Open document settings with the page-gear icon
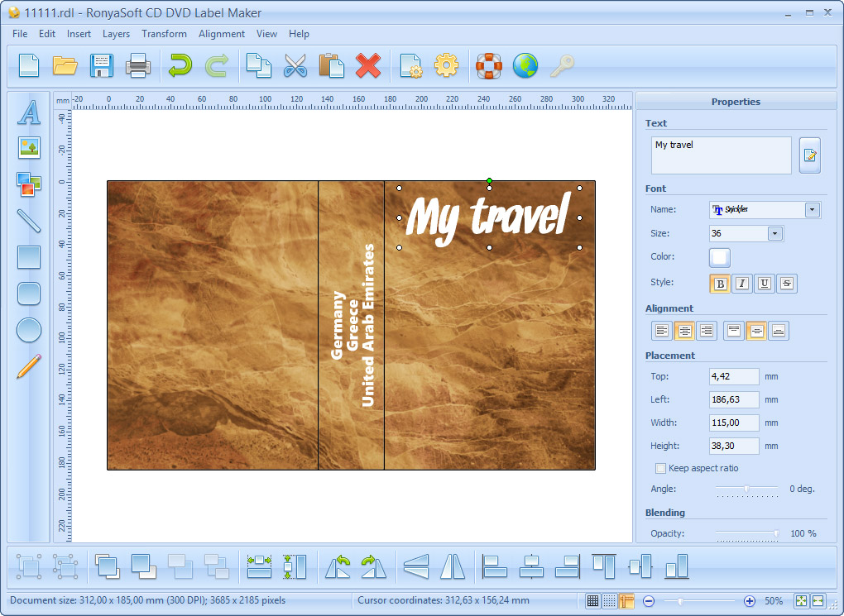844x616 pixels. pyautogui.click(x=410, y=65)
